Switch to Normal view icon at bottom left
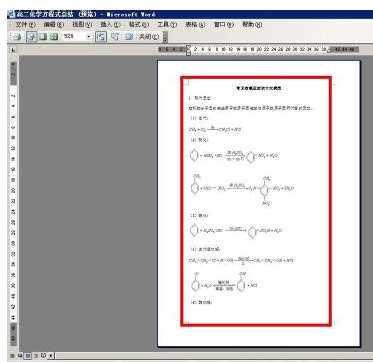The height and width of the screenshot is (362, 373). 13,356
